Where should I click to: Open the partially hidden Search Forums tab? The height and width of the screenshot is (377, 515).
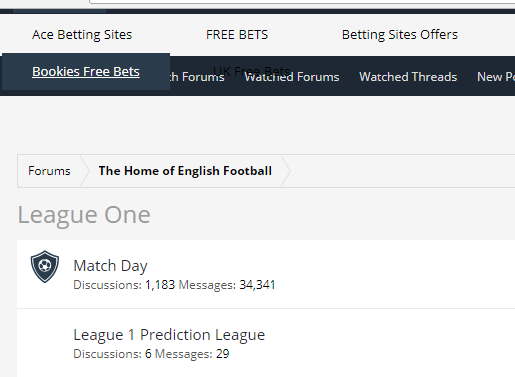click(x=197, y=77)
